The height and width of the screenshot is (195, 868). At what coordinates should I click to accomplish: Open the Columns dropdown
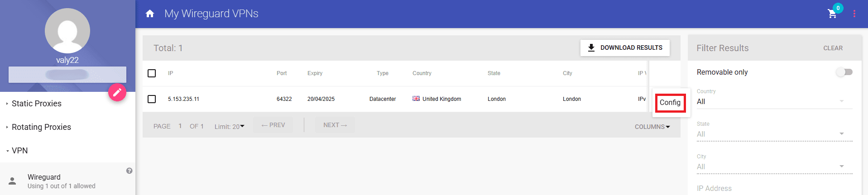pyautogui.click(x=652, y=127)
